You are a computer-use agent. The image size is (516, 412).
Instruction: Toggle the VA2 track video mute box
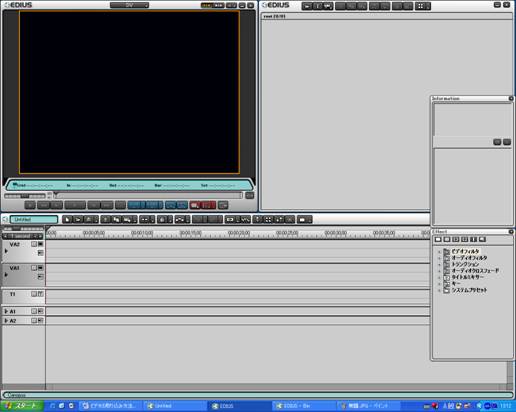click(x=40, y=244)
